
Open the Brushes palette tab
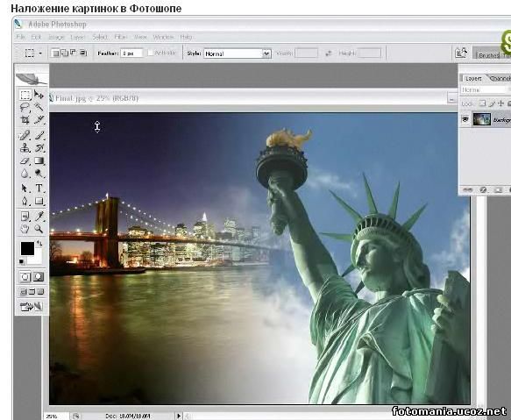tap(487, 55)
